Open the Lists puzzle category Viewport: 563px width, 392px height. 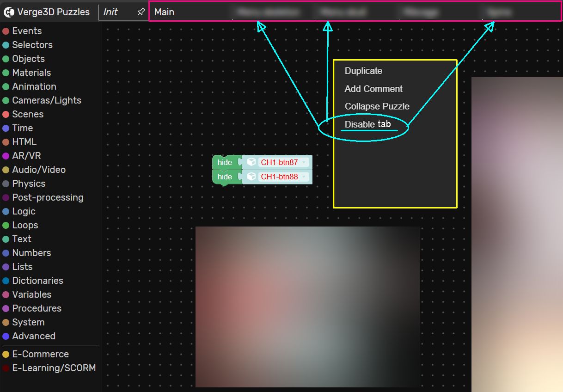click(18, 267)
